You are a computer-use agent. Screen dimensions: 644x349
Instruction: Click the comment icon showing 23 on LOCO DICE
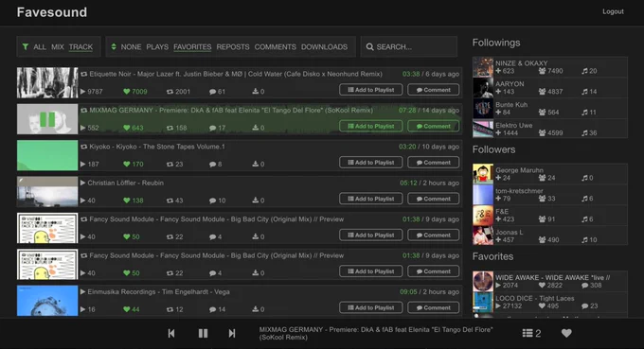(x=585, y=305)
